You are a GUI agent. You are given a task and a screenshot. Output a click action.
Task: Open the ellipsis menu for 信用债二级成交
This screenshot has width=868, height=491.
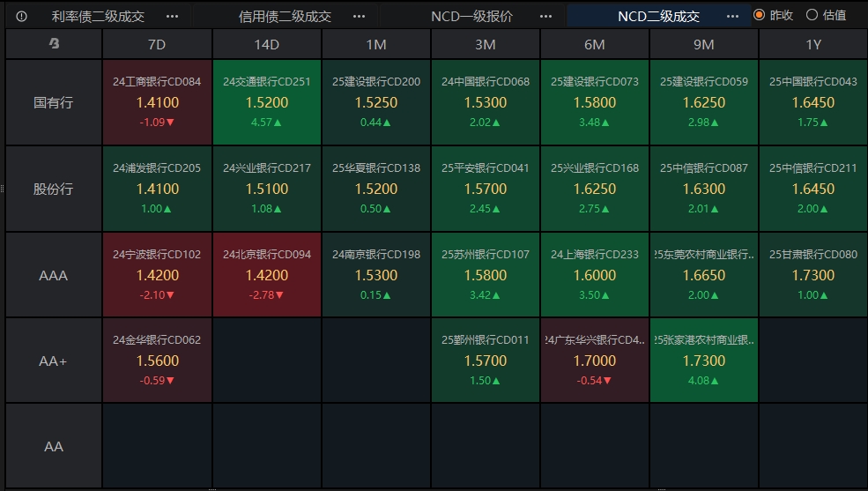pyautogui.click(x=359, y=16)
